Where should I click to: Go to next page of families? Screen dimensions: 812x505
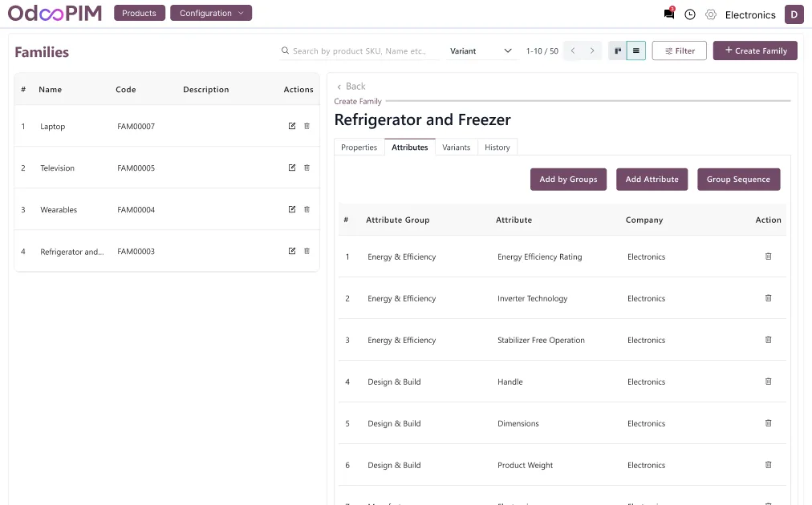592,50
